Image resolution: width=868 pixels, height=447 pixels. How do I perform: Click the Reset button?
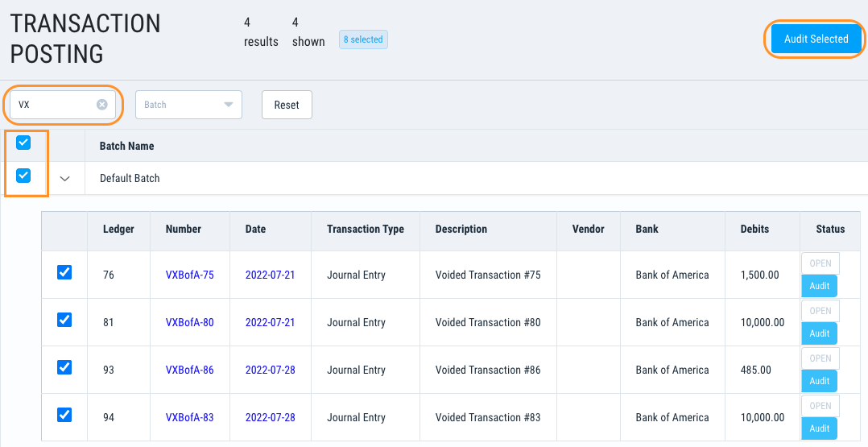[287, 105]
